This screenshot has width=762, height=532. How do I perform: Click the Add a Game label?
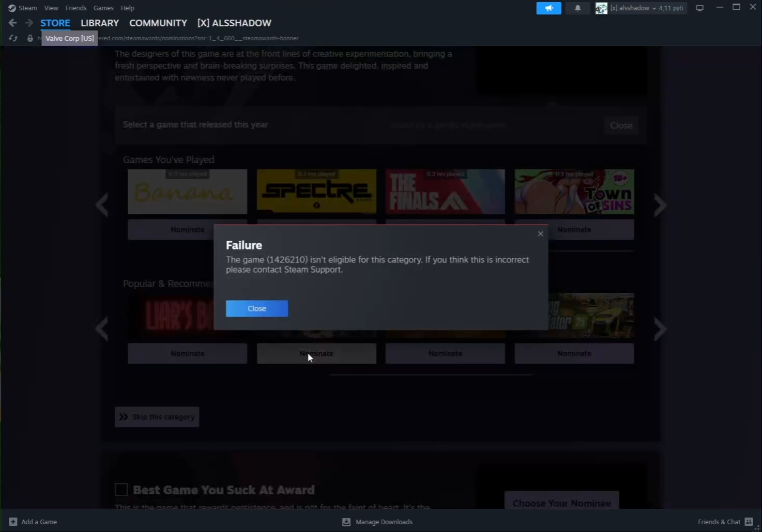click(39, 522)
